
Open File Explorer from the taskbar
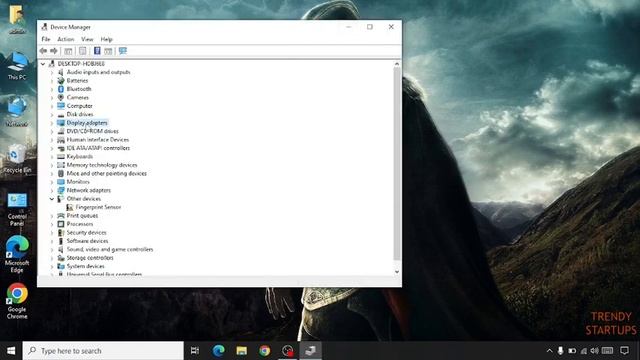tap(242, 351)
